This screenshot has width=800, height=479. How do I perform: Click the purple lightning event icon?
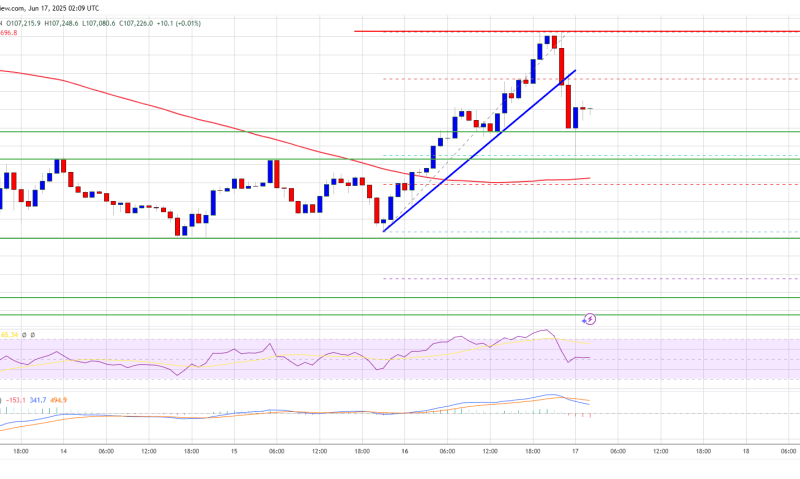click(589, 319)
